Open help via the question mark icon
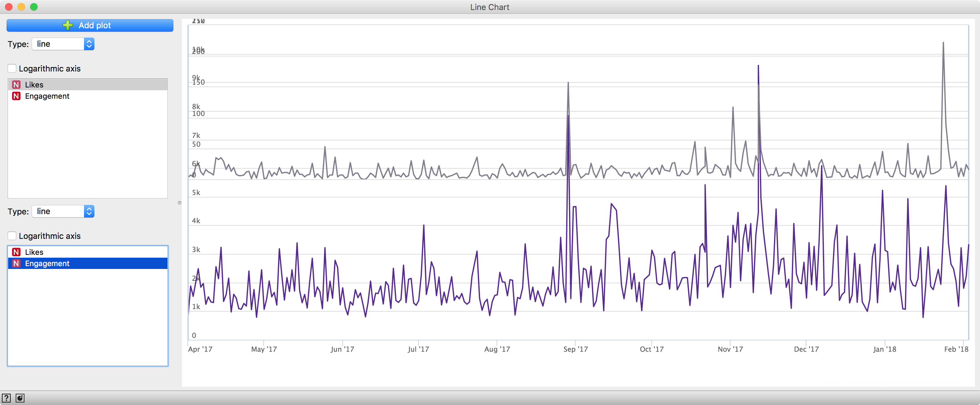Viewport: 980px width, 405px height. tap(6, 398)
